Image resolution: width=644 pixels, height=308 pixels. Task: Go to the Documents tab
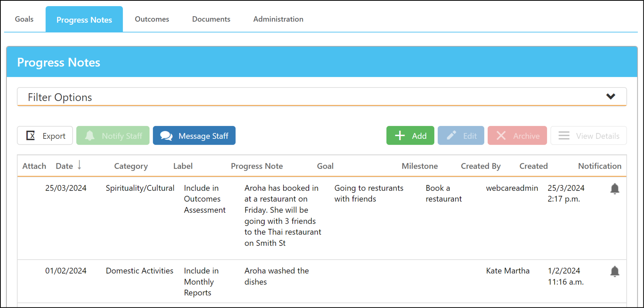coord(211,19)
